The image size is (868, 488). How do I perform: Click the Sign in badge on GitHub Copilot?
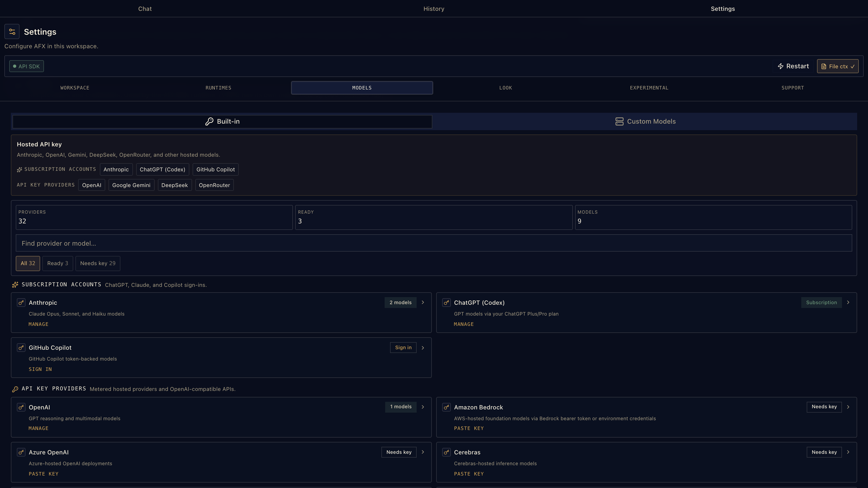tap(403, 348)
